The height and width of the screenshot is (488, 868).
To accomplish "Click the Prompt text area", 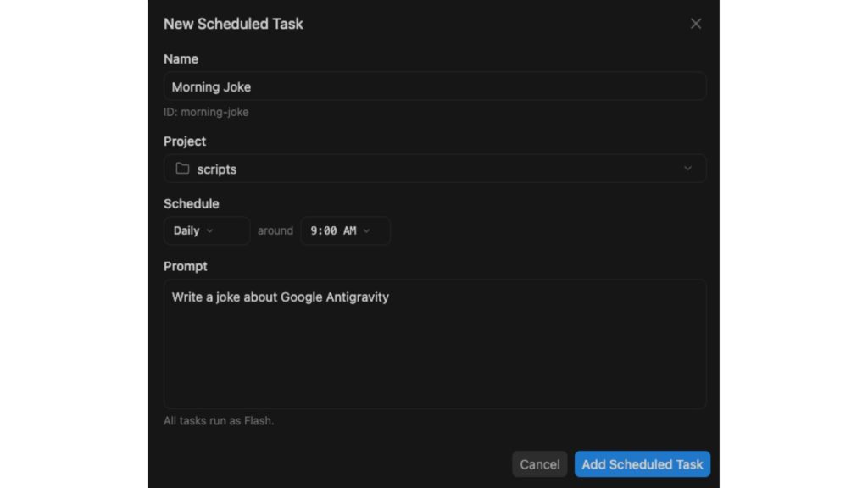I will (435, 344).
